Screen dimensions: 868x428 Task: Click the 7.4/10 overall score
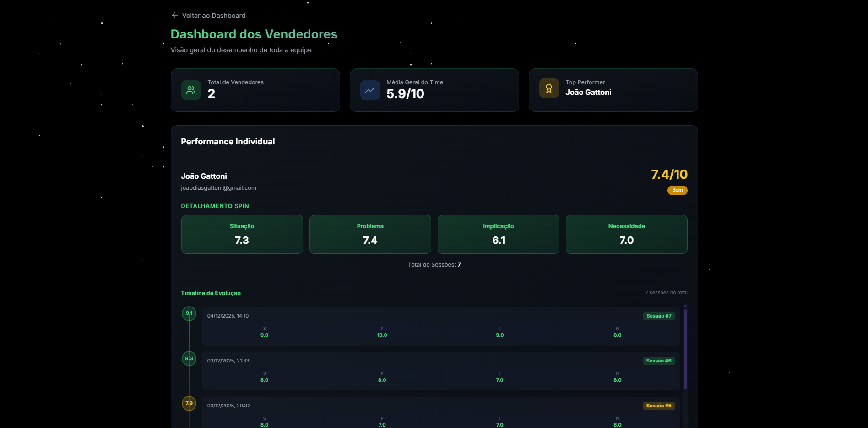[669, 175]
